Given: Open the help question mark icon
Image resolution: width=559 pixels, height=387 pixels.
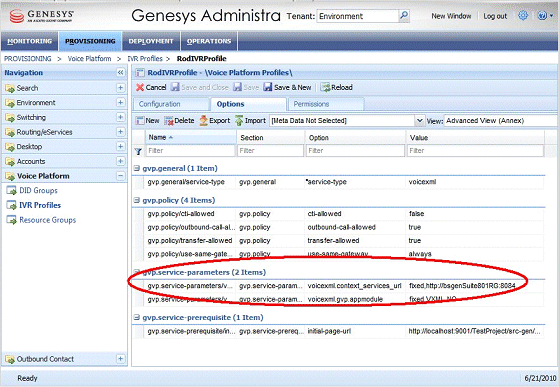Looking at the screenshot, I should tap(542, 15).
